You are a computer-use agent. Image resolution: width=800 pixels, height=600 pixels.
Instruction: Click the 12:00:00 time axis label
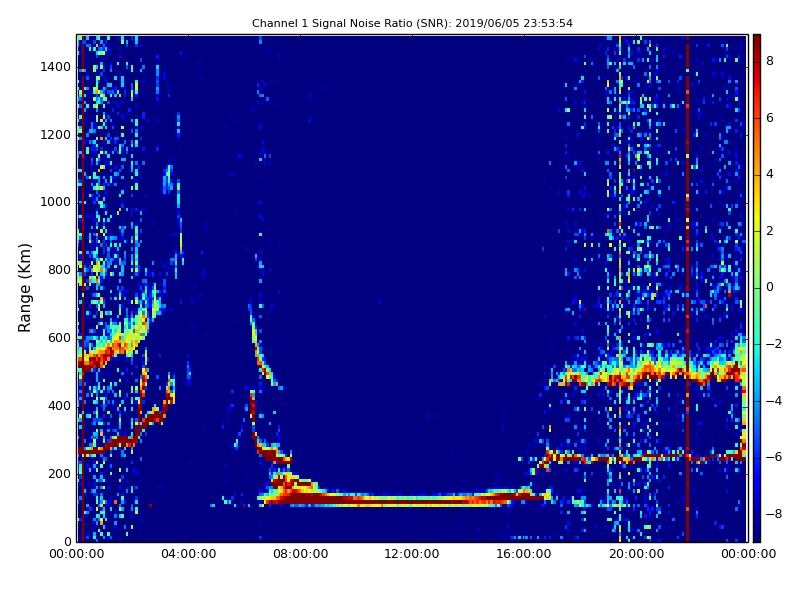point(412,554)
